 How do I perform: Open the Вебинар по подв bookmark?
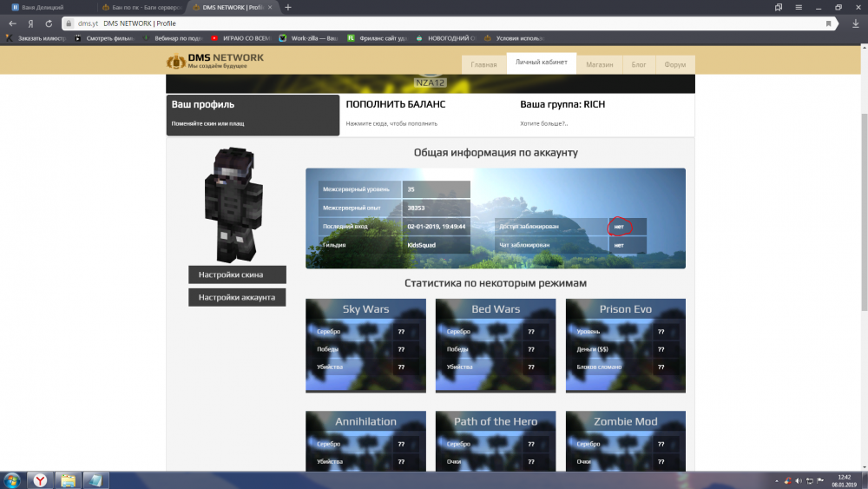[173, 38]
